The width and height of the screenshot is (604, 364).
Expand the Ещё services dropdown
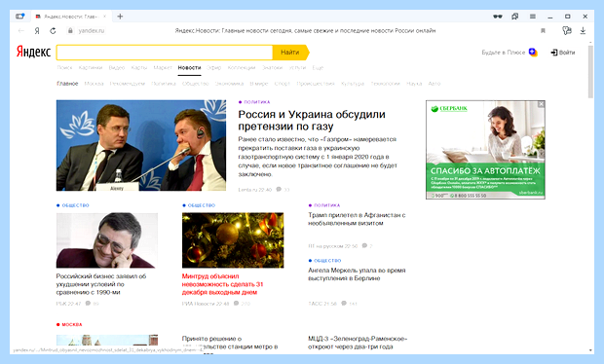[318, 68]
